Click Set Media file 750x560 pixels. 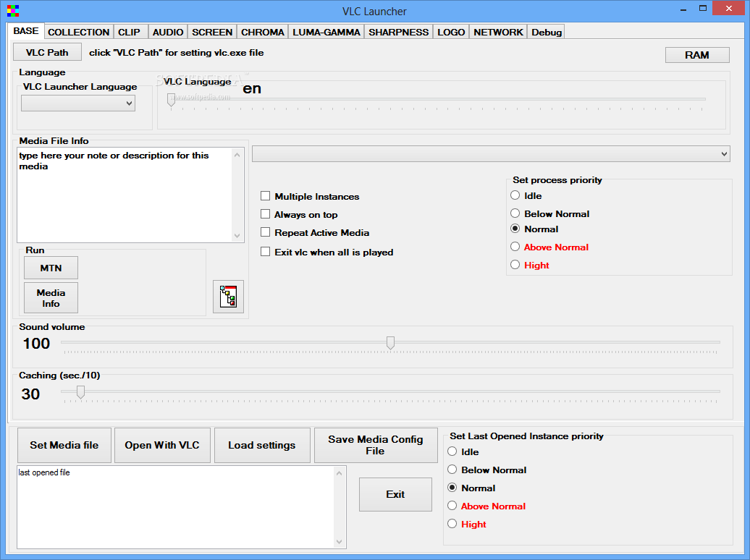point(64,445)
